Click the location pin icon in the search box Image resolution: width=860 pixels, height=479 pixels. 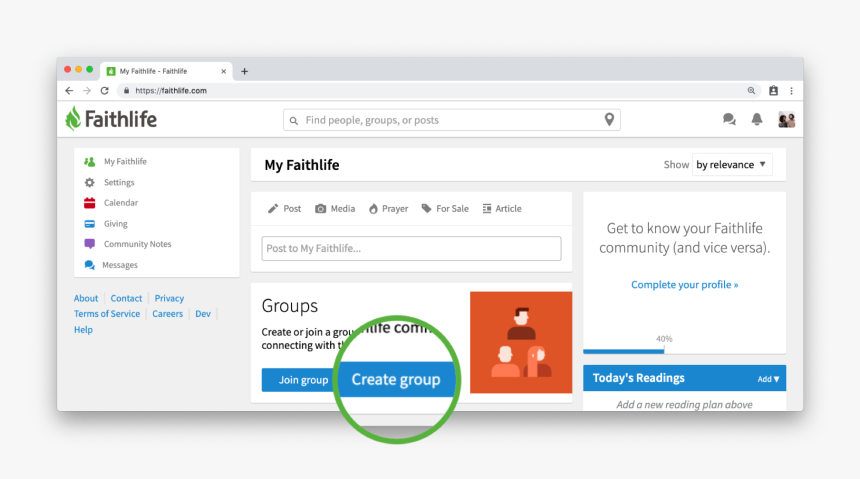(609, 119)
